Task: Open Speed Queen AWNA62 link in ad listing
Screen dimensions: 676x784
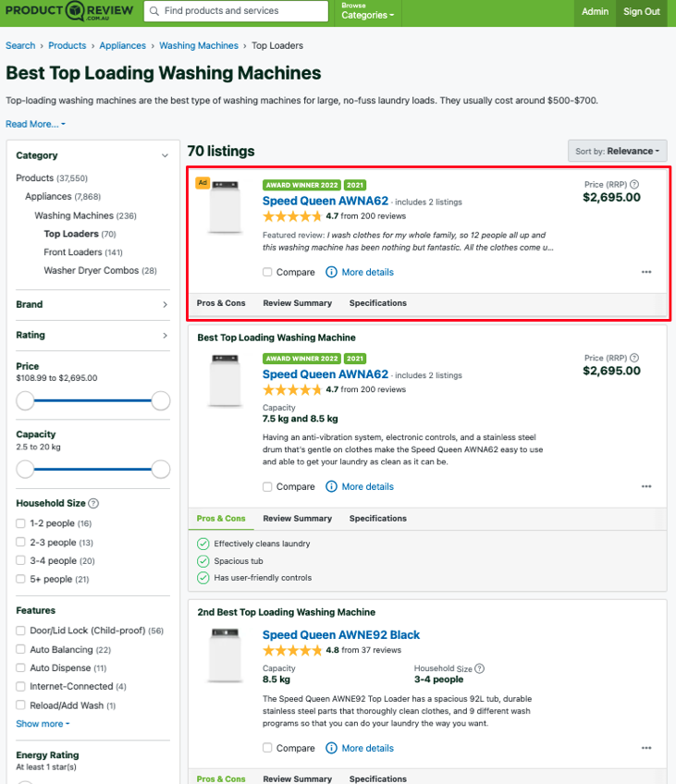Action: click(x=326, y=201)
